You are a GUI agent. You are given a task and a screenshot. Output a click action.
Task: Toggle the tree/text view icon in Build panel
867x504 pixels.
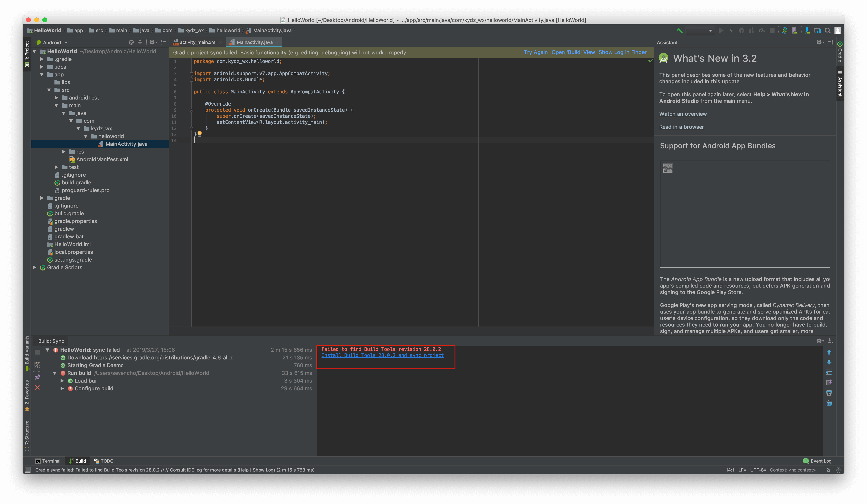tap(38, 365)
